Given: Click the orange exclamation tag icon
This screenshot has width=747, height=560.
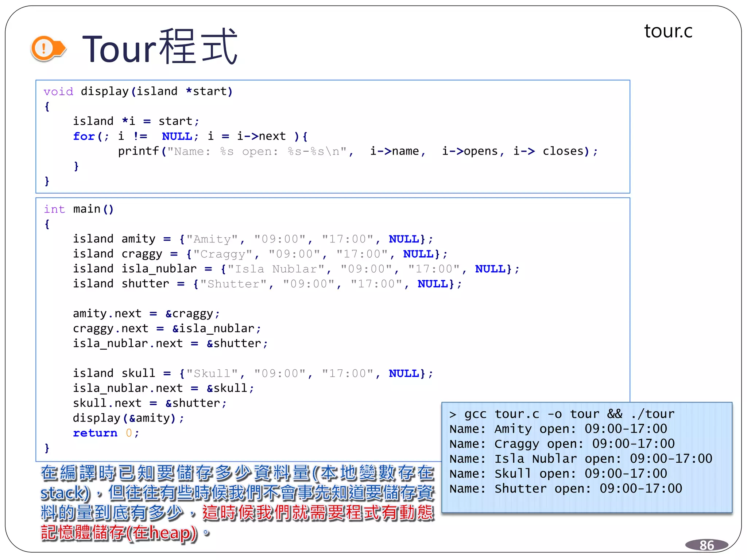Looking at the screenshot, I should coord(49,48).
